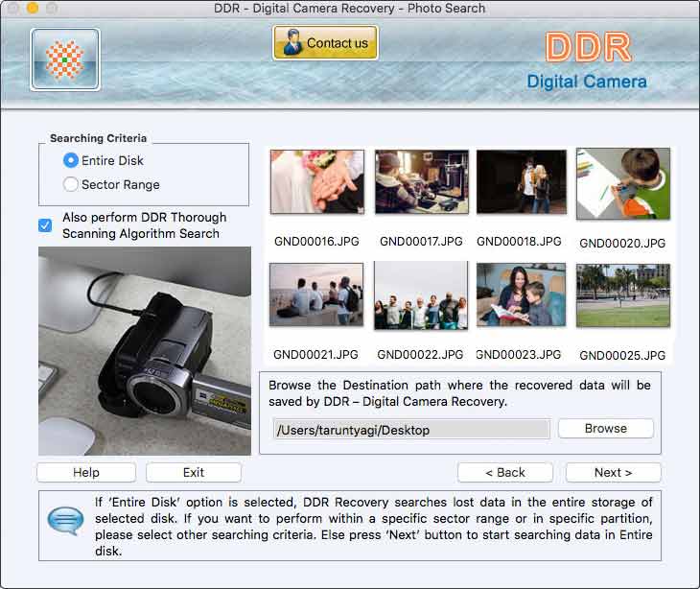Viewport: 700px width, 589px height.
Task: Click the GND00017.JPG file name
Action: click(421, 242)
